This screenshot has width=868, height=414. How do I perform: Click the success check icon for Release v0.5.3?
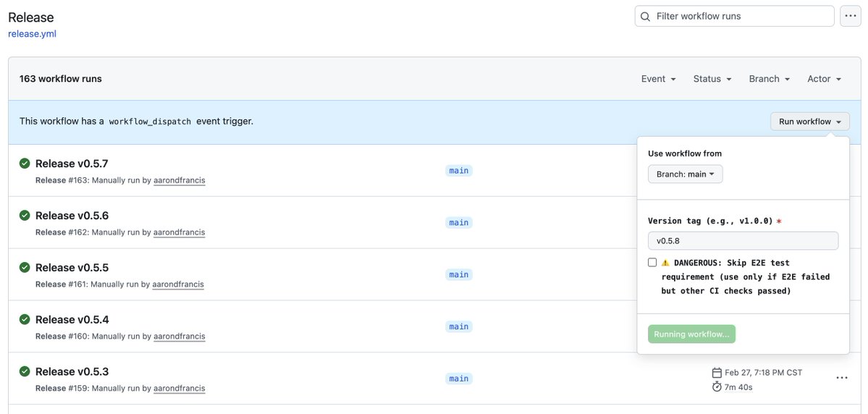click(x=25, y=371)
